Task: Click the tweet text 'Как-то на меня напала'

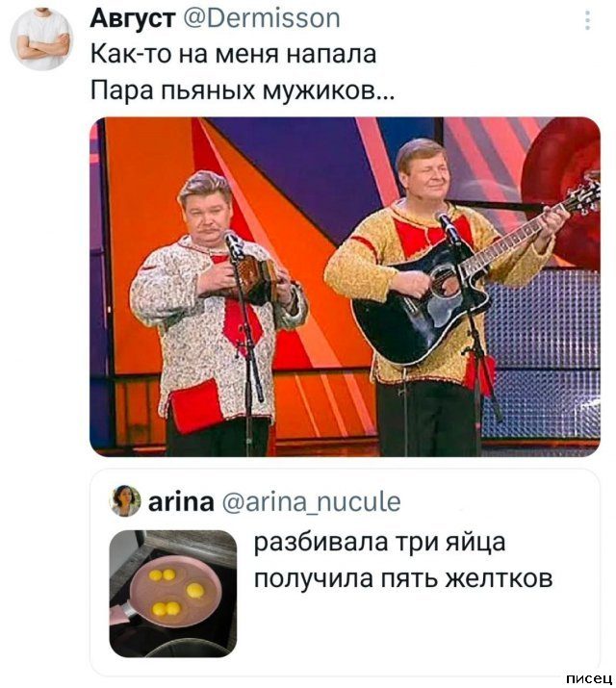Action: [x=234, y=54]
